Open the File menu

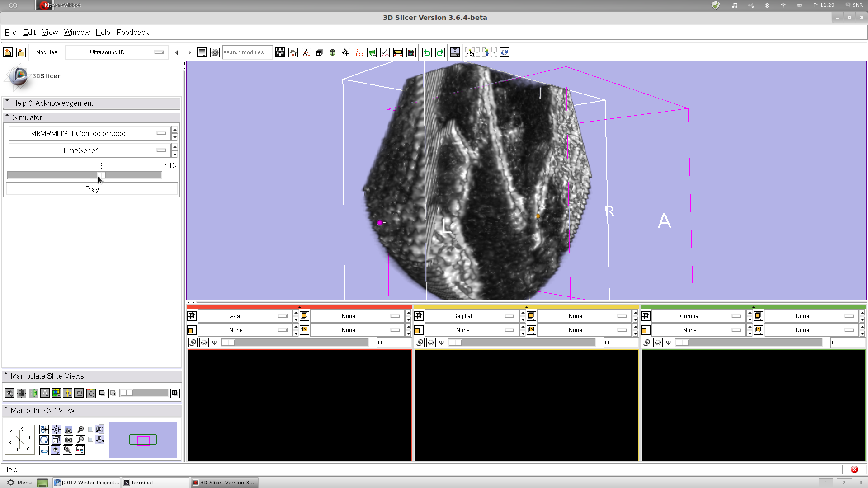coord(10,32)
